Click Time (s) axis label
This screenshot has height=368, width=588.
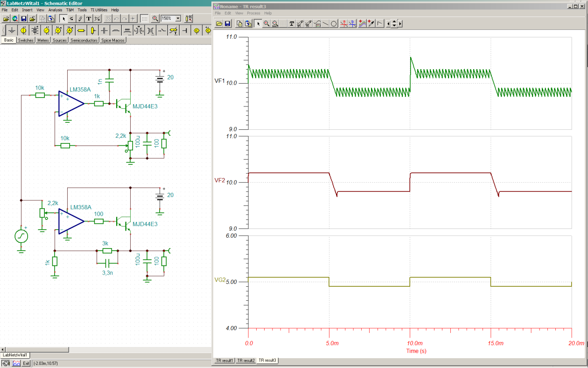pyautogui.click(x=416, y=351)
